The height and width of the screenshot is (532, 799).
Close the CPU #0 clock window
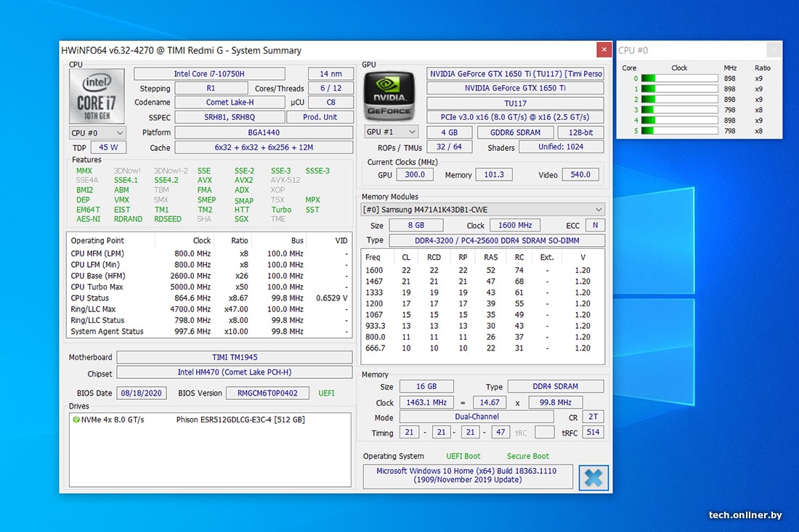(x=774, y=50)
